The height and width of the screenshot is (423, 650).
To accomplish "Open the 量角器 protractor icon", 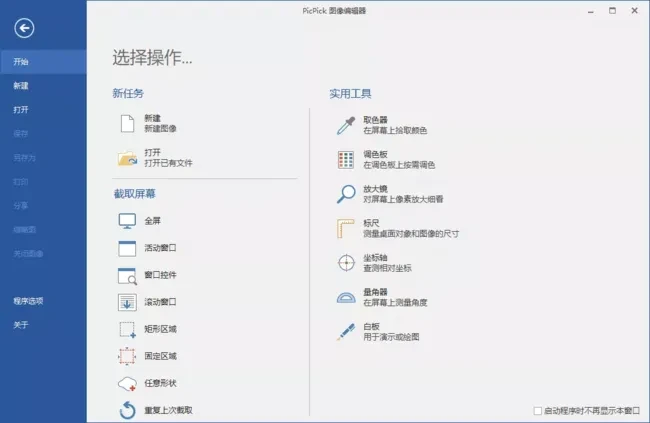I will (x=346, y=297).
